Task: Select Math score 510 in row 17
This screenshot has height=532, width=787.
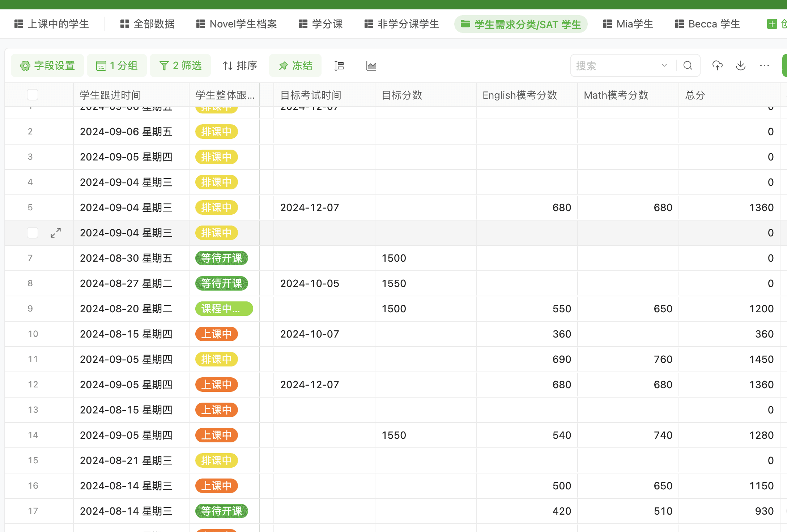Action: pos(663,511)
